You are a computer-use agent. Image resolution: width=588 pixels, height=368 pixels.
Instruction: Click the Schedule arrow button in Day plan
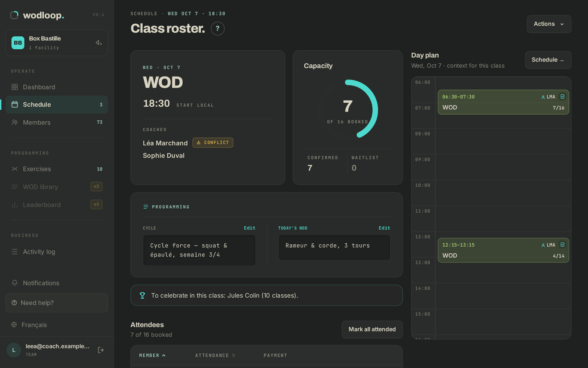[548, 60]
